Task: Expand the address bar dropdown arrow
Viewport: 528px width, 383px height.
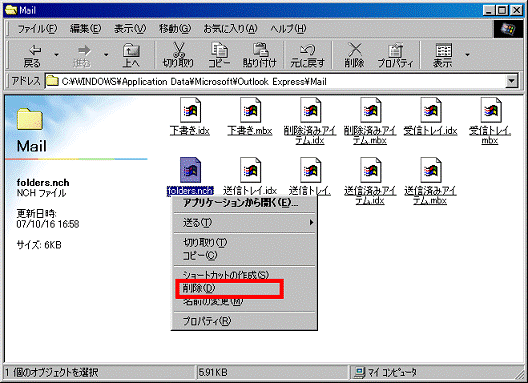Action: (x=512, y=82)
